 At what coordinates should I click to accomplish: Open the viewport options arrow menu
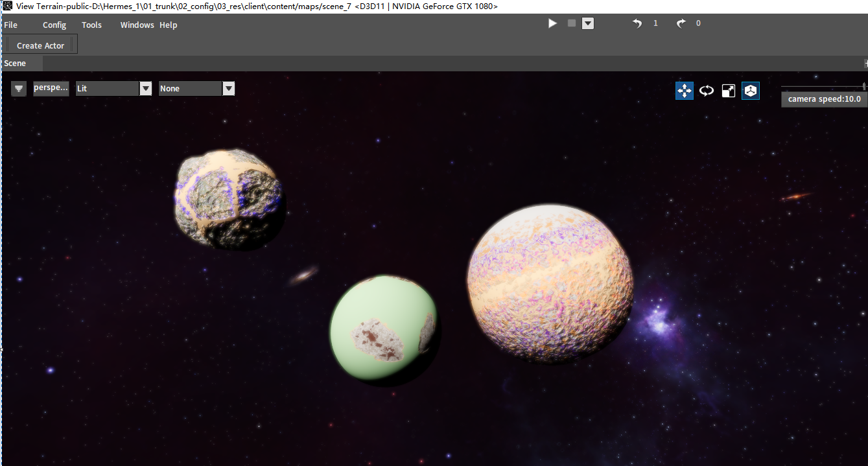(19, 89)
